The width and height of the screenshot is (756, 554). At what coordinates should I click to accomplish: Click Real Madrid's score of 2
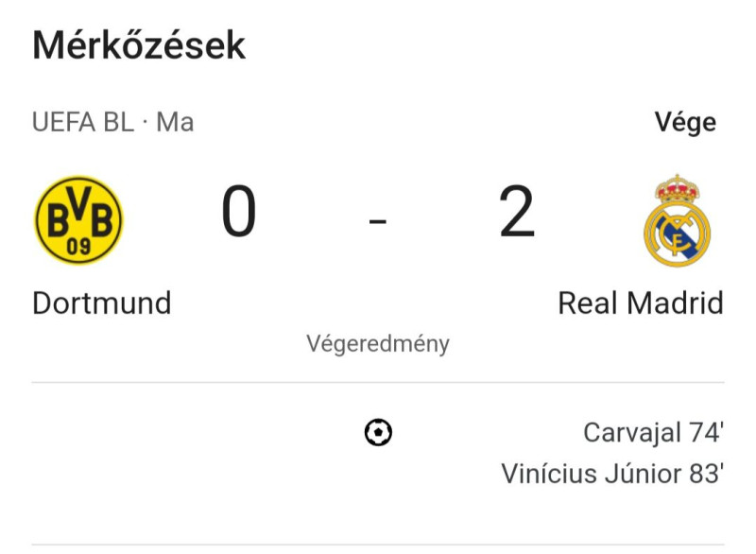point(517,212)
